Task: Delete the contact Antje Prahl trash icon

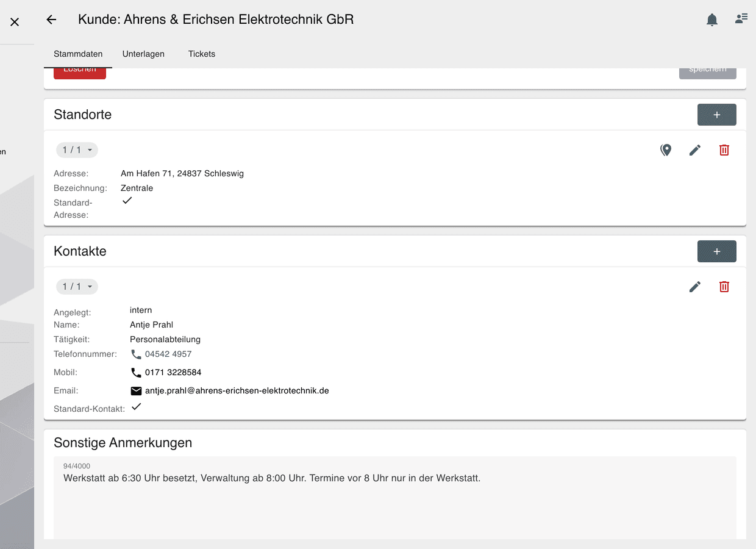Action: click(x=724, y=287)
